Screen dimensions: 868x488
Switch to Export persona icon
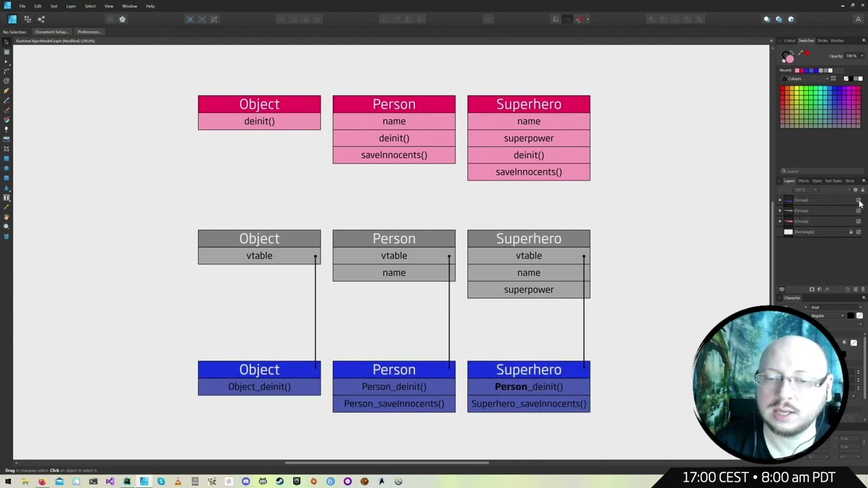[x=41, y=19]
